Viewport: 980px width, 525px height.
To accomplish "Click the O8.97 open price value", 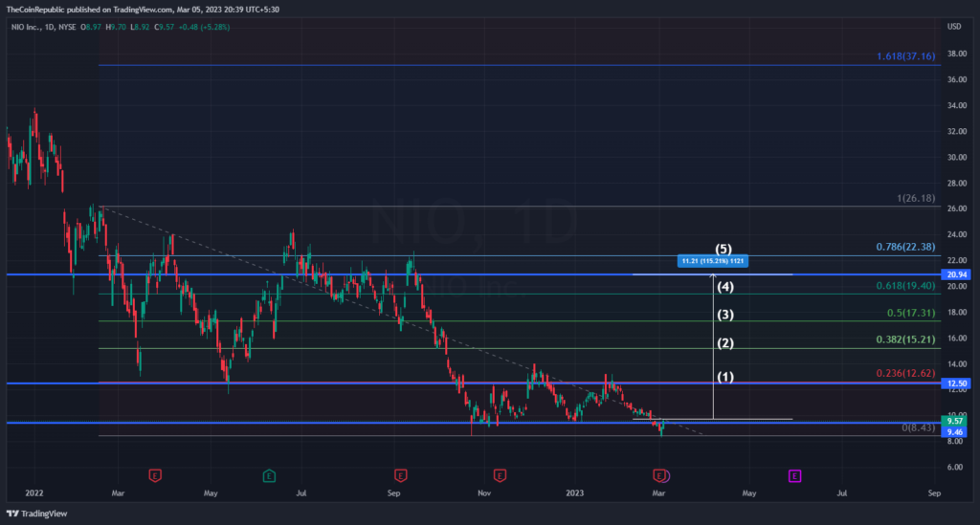I will (x=91, y=28).
